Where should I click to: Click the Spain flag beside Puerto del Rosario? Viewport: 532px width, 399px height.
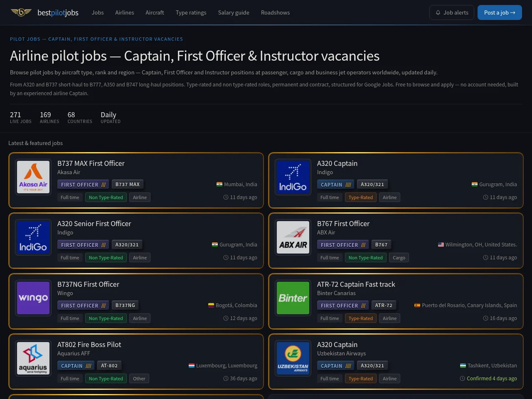click(x=417, y=305)
